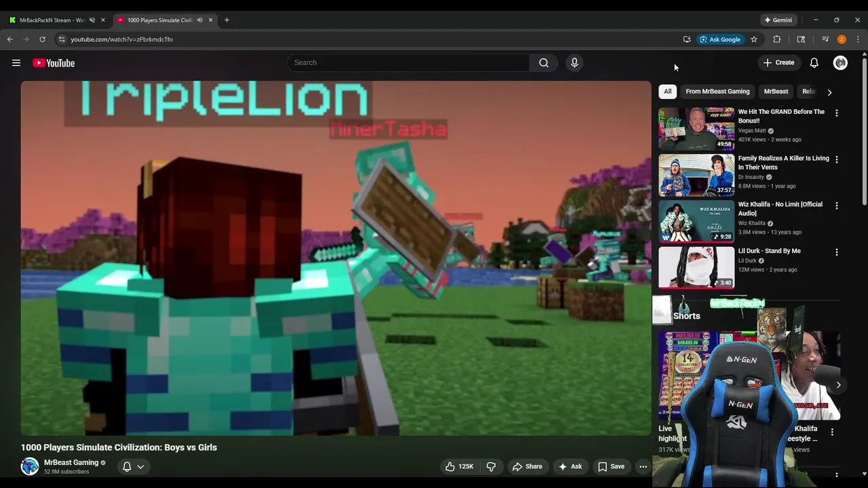Open Dr Insanity video thumbnail
The image size is (868, 488).
coord(696,175)
